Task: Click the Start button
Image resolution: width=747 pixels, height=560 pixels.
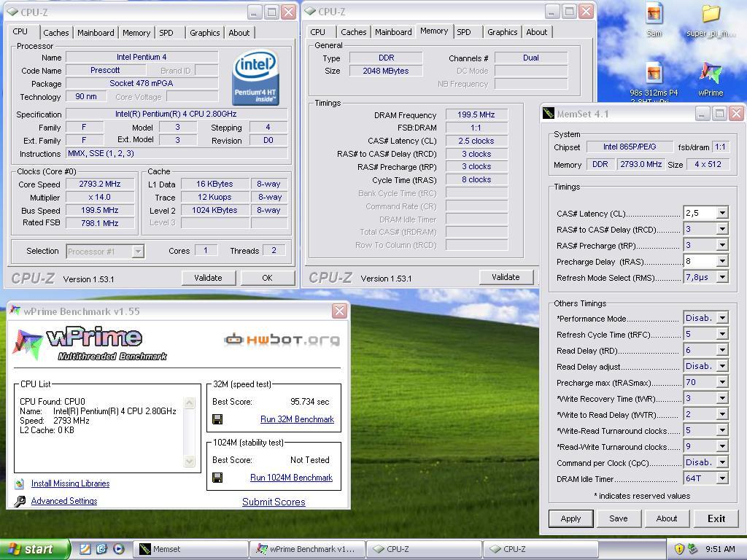Action: [x=35, y=549]
